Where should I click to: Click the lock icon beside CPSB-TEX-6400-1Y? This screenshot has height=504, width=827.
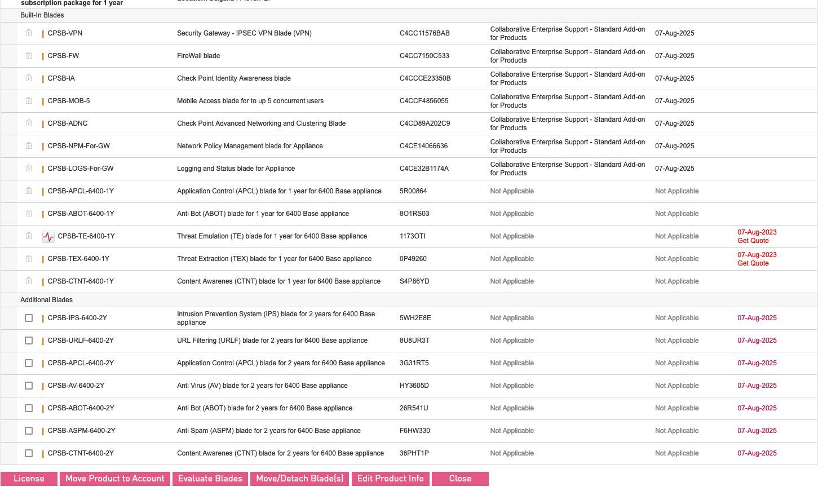point(29,259)
